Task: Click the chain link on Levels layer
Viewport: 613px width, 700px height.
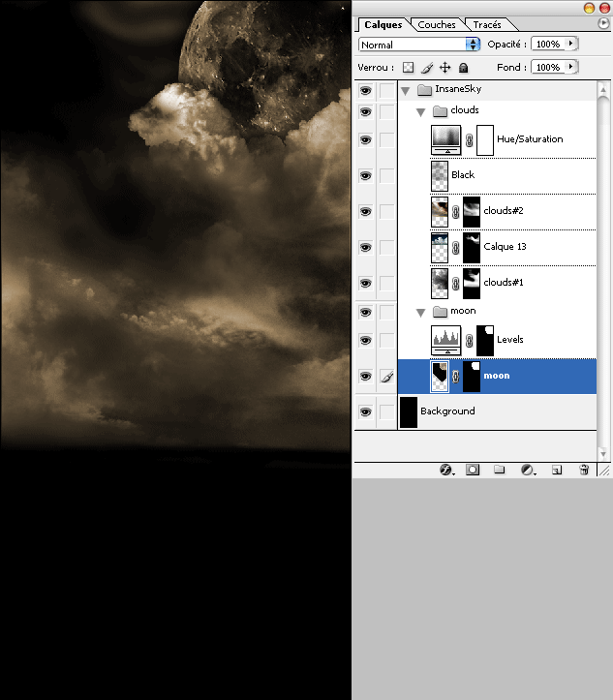Action: pyautogui.click(x=469, y=341)
